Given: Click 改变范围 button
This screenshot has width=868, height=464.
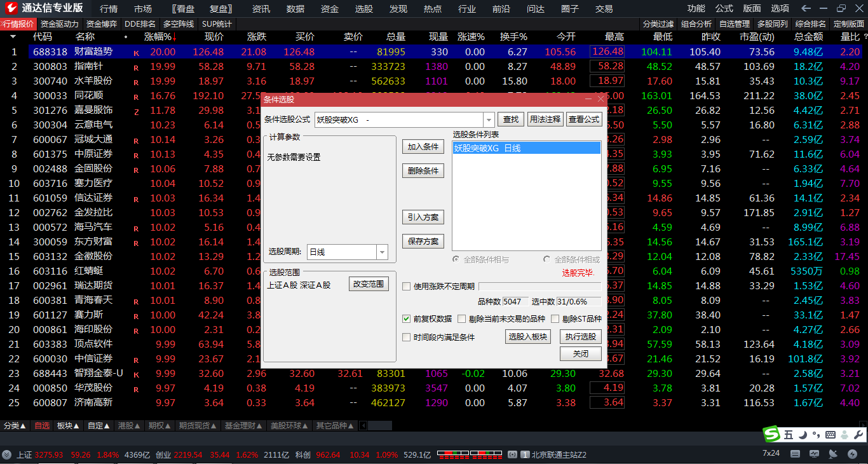Looking at the screenshot, I should (x=369, y=284).
